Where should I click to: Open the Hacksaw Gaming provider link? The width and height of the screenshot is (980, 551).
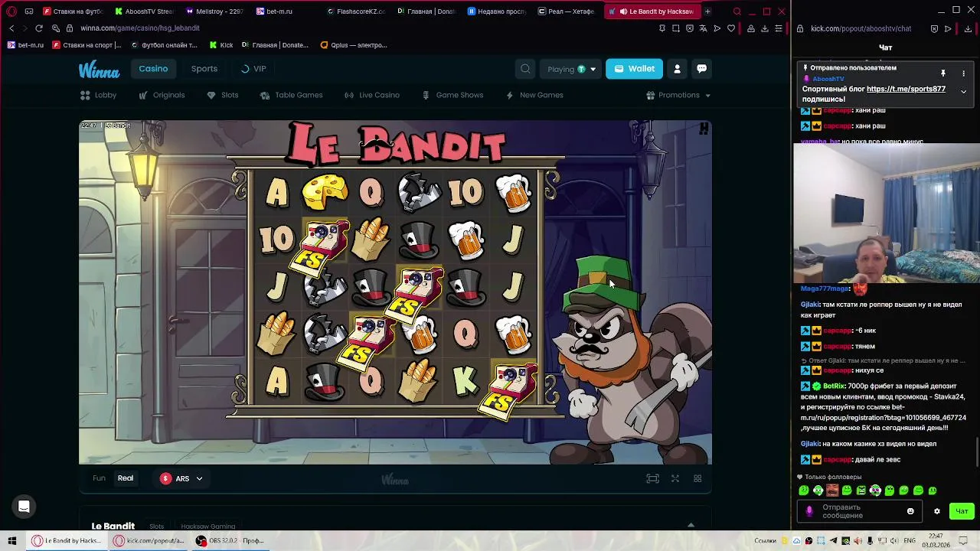[x=207, y=527]
